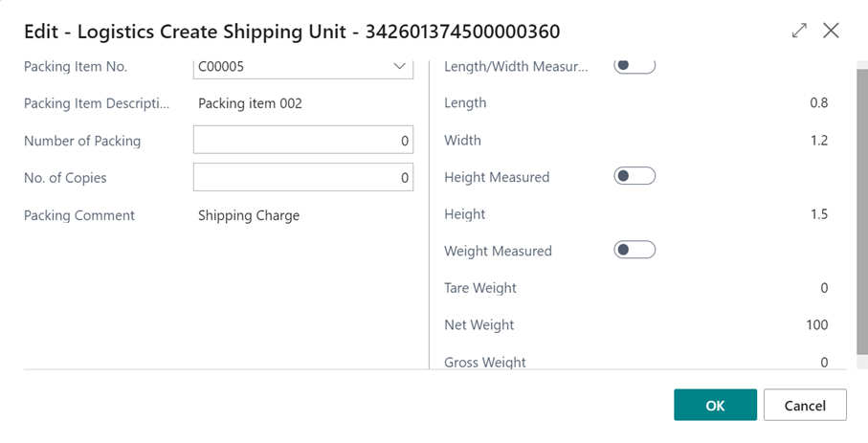Select the Width value 1.2

[x=818, y=141]
